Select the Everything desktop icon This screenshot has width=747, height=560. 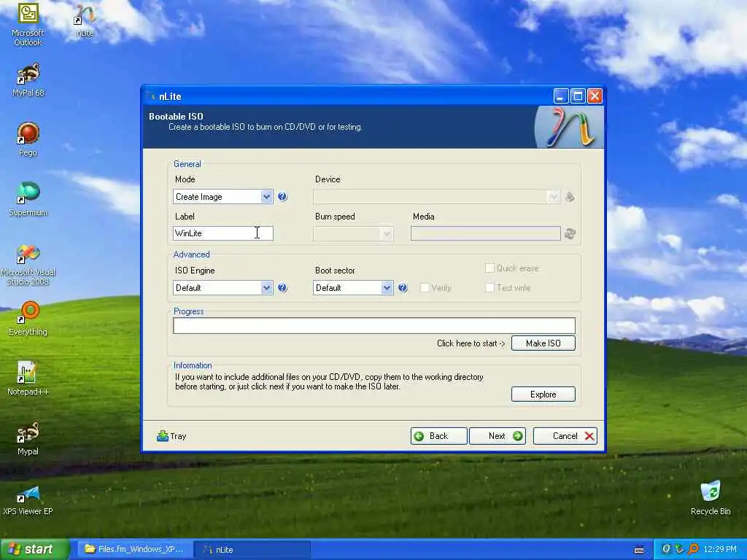(28, 318)
